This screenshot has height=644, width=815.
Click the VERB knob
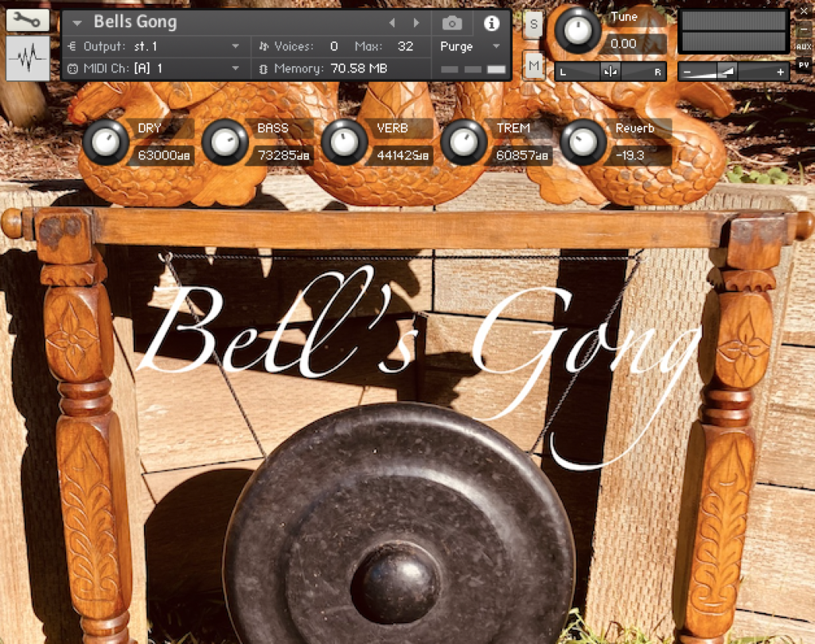pos(344,142)
